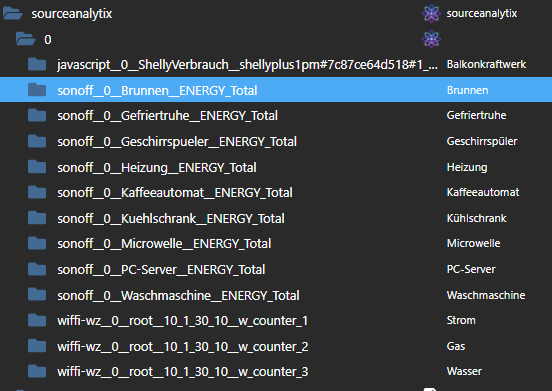This screenshot has width=552, height=391.
Task: Open folder icon of Waschmaschine ENERGY_Total
Action: click(37, 295)
